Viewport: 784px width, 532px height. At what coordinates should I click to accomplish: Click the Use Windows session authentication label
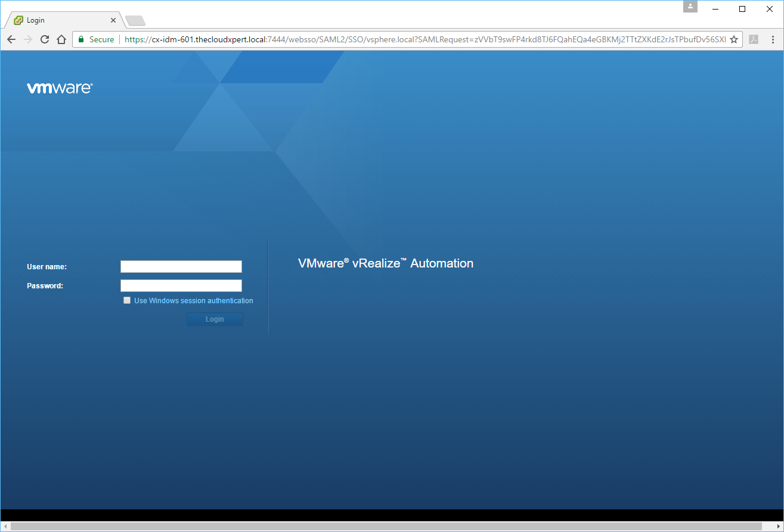tap(193, 301)
